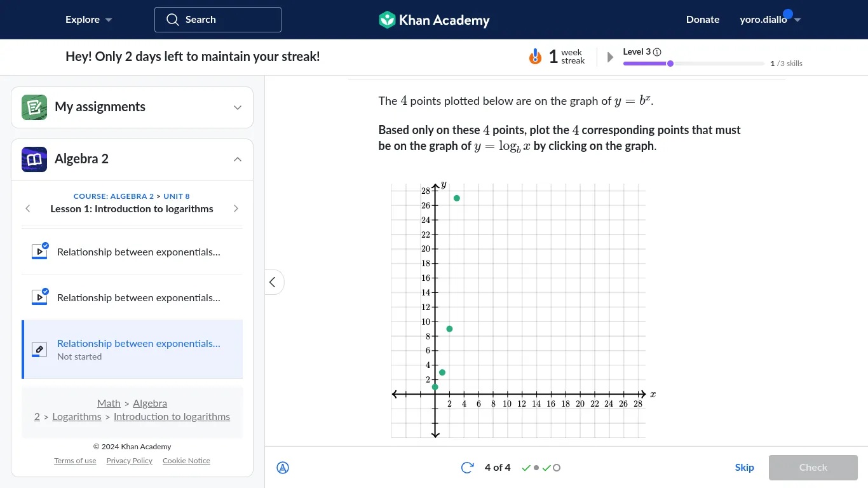
Task: Click the Level 3 info icon
Action: 658,51
